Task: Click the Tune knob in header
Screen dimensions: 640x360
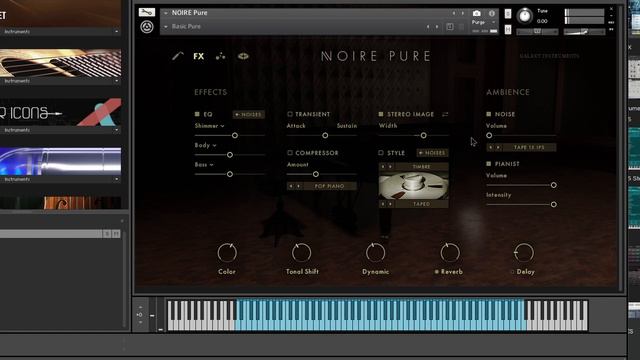Action: (524, 16)
